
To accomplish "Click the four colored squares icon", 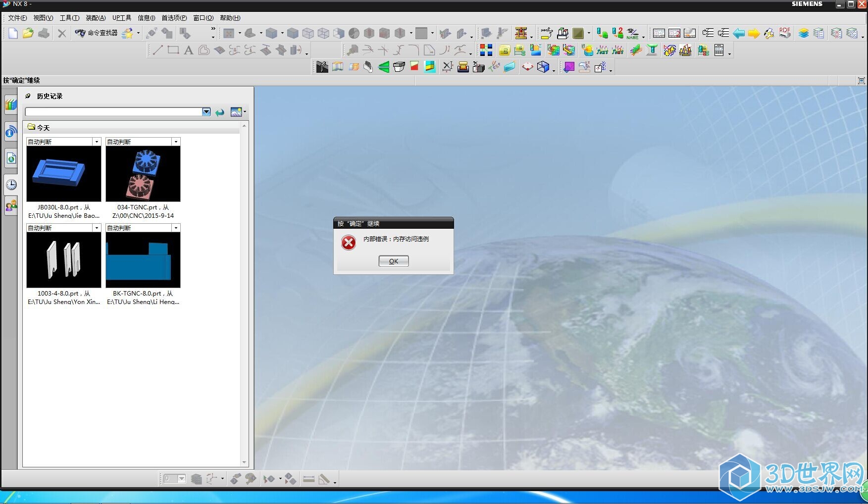I will pos(486,50).
